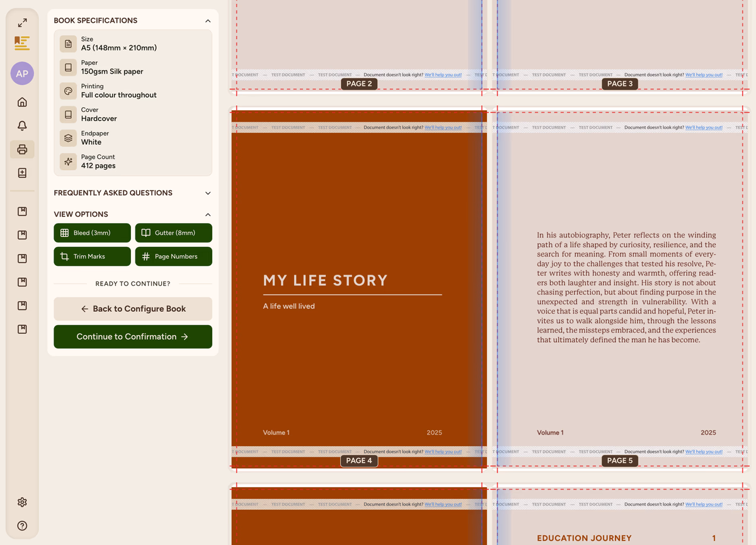Select the printer icon in sidebar

point(22,149)
